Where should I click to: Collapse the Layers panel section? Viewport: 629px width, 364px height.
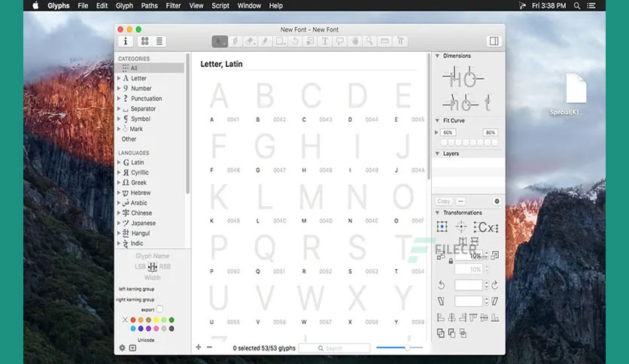click(438, 153)
